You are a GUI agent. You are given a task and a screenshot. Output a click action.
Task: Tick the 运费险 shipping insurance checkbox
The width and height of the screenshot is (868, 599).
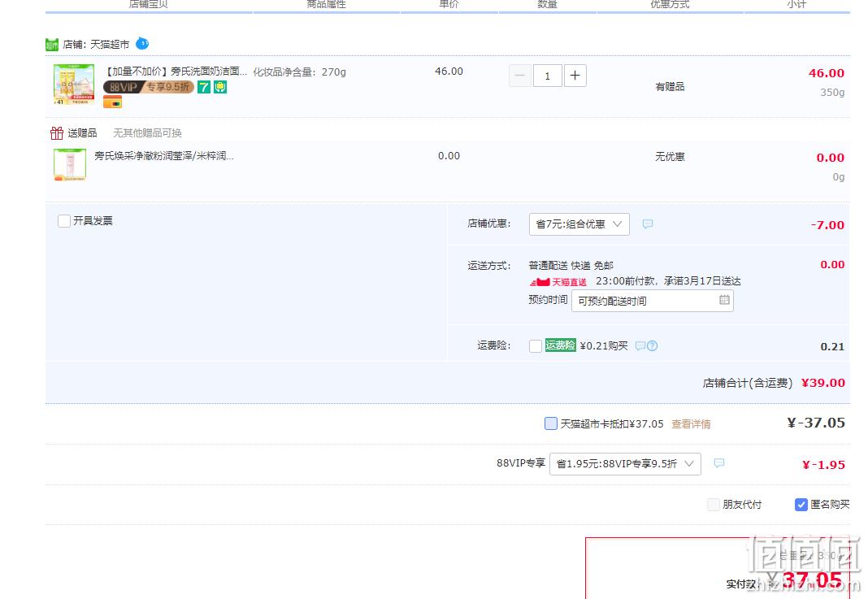pos(536,346)
